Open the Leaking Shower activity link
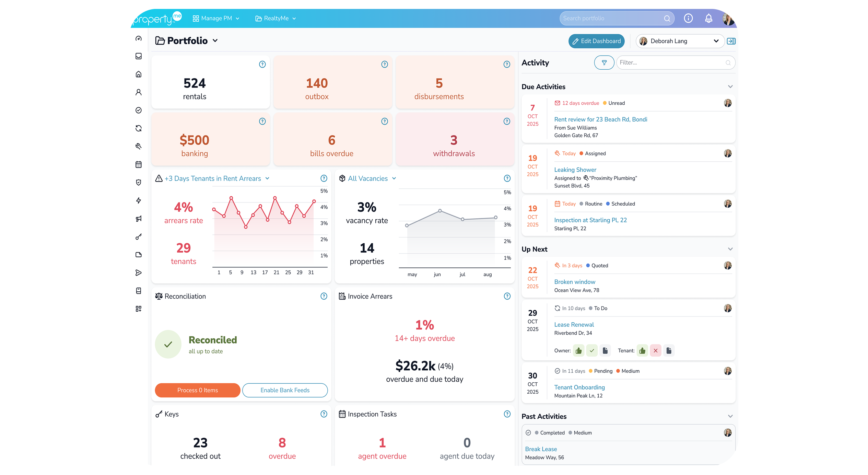 click(x=575, y=170)
